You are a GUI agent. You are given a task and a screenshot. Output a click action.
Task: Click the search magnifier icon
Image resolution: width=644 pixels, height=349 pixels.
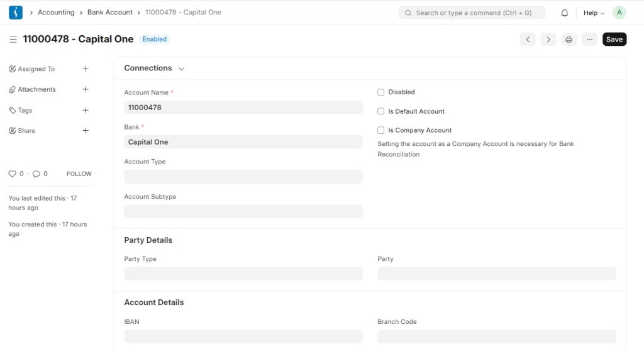[x=408, y=13]
